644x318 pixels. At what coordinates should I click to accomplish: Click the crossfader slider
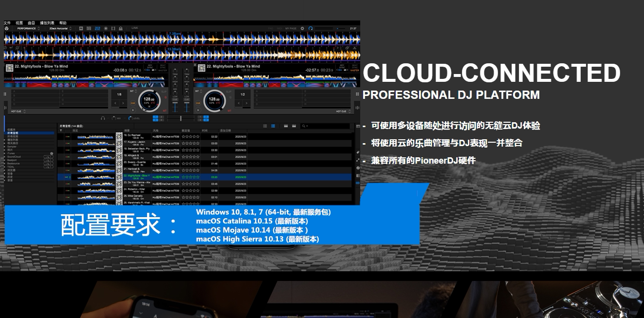tap(181, 118)
